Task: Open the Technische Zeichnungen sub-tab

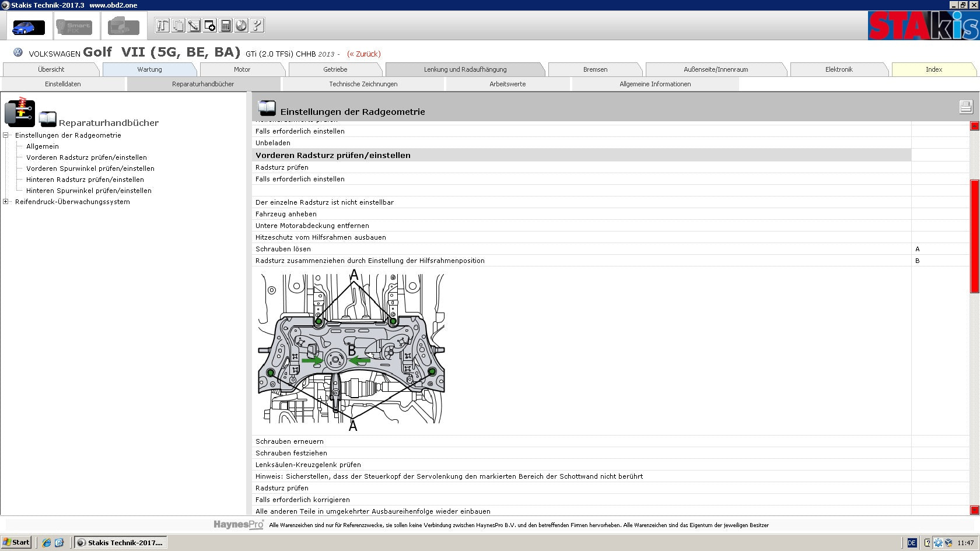Action: coord(363,84)
